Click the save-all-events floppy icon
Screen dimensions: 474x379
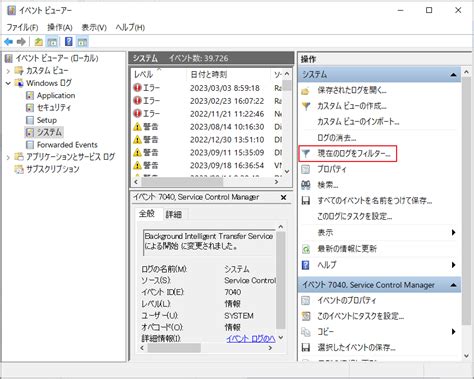pos(306,201)
